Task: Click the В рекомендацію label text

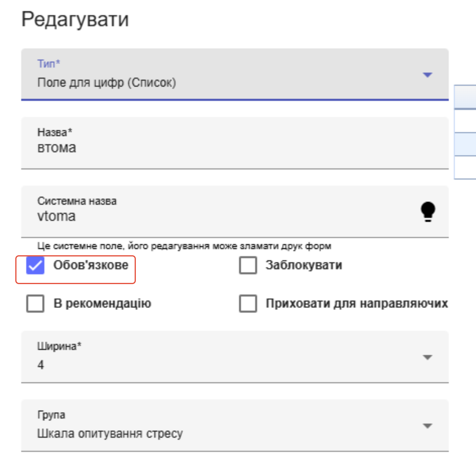Action: point(102,303)
